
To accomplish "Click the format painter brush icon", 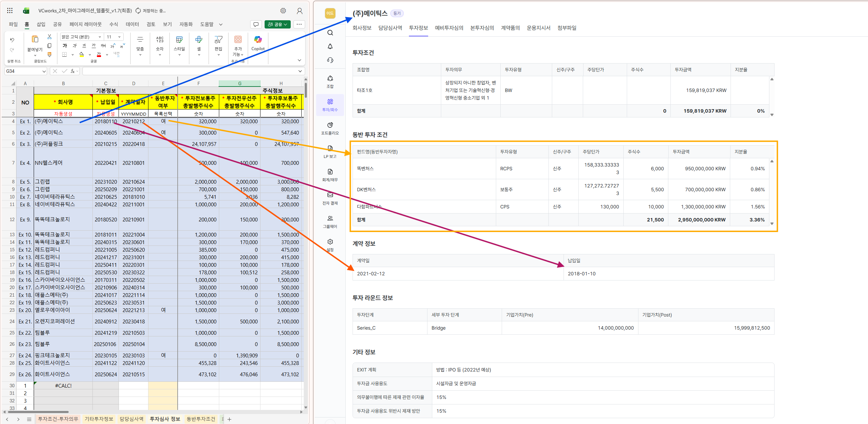I will click(49, 54).
